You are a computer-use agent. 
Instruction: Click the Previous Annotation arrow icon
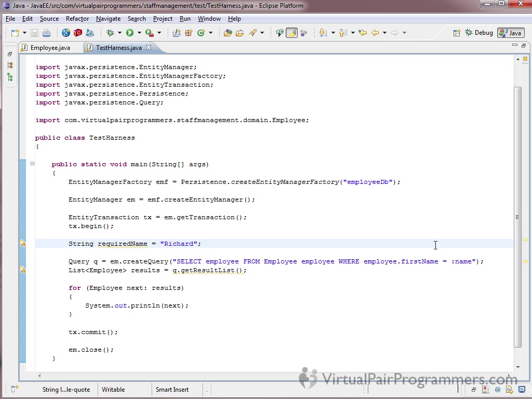coord(343,33)
